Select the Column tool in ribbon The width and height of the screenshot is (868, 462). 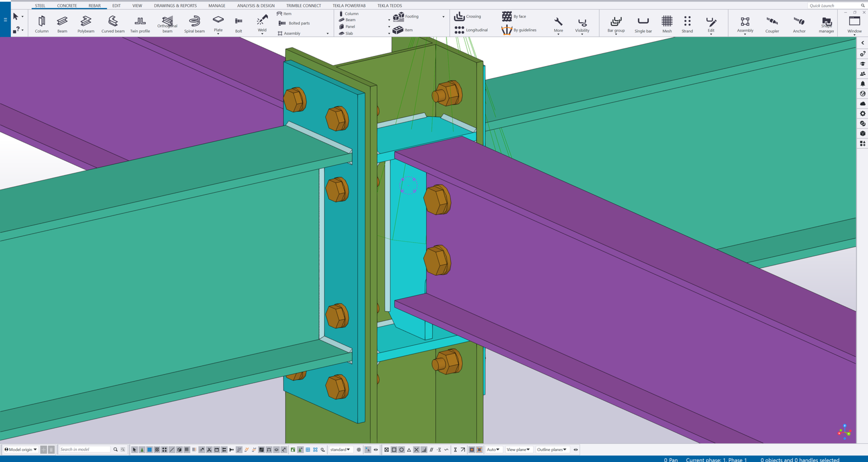pos(42,24)
